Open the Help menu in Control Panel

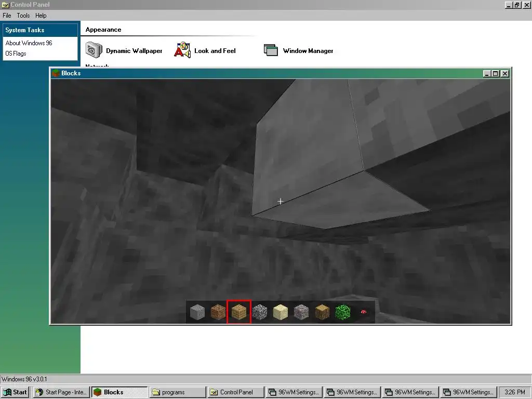[x=41, y=16]
